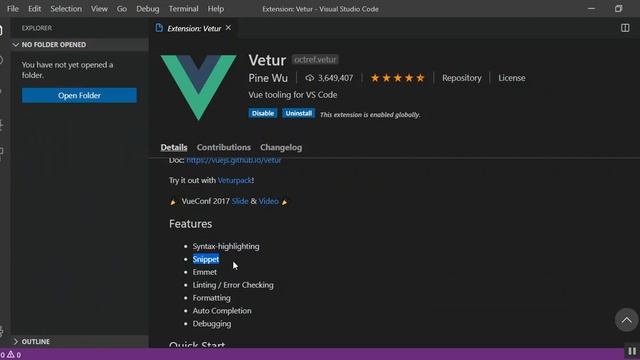Open the vuejs.github.io/vetur doc link
Screen dimensions: 640x360
[233, 160]
